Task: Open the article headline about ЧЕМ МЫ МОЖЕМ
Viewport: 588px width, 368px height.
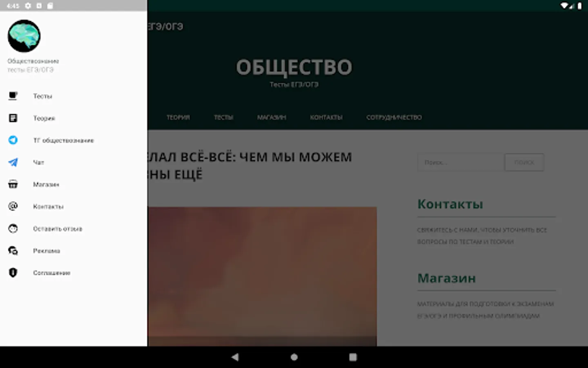Action: 249,166
